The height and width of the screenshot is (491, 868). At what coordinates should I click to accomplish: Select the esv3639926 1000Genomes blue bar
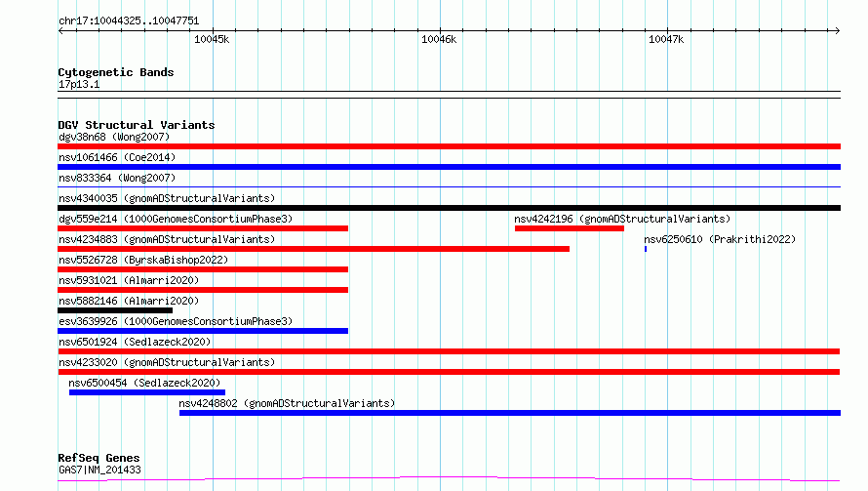pos(203,331)
